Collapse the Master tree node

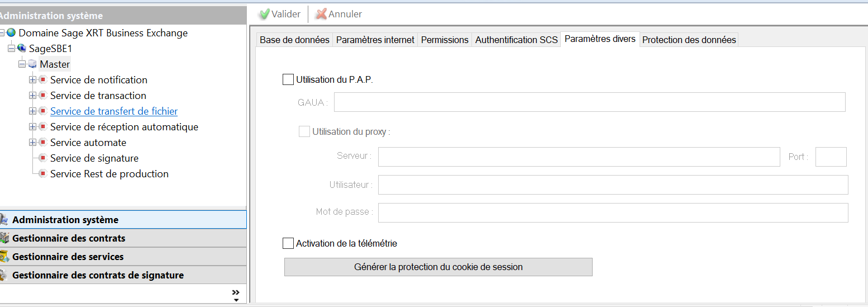tap(22, 64)
